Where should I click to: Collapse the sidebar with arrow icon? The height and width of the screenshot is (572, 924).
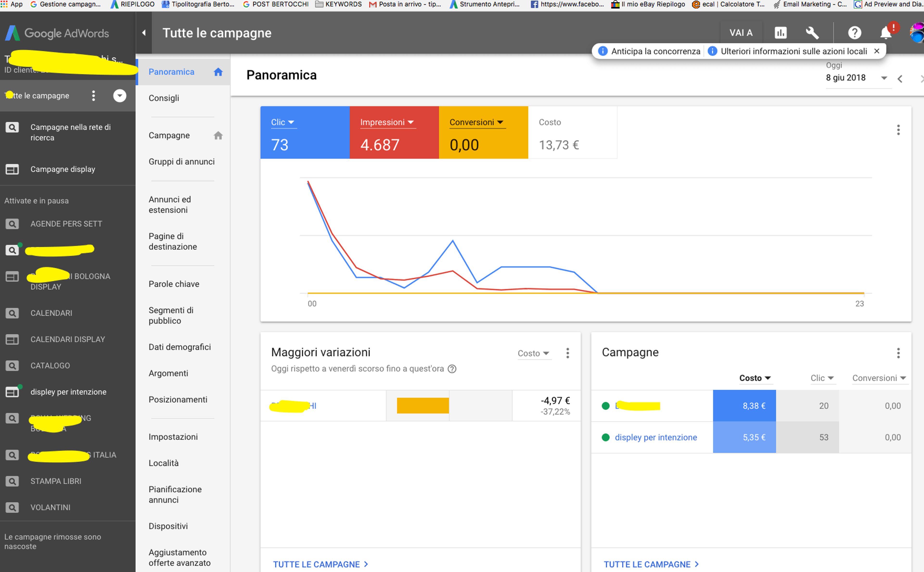coord(144,33)
